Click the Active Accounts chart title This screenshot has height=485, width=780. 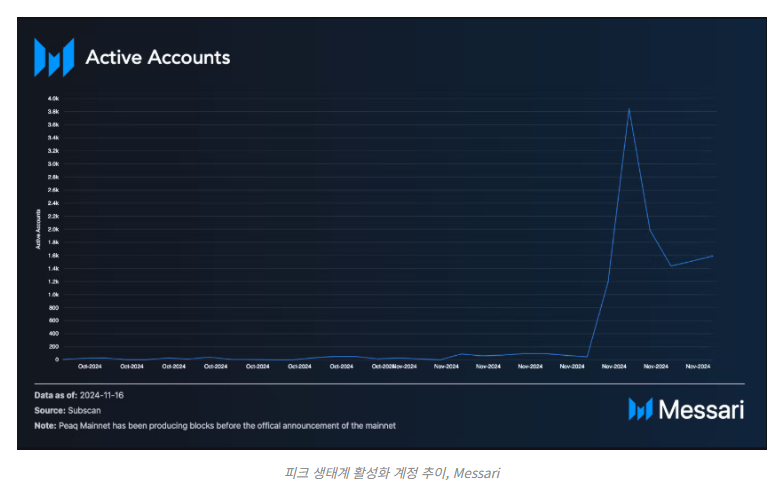coord(158,57)
